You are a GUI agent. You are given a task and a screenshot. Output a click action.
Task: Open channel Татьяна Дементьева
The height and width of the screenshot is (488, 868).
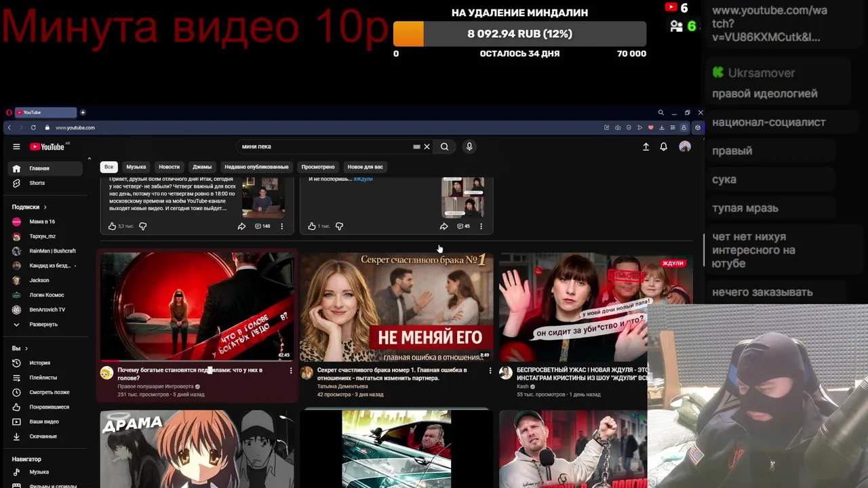tap(342, 386)
